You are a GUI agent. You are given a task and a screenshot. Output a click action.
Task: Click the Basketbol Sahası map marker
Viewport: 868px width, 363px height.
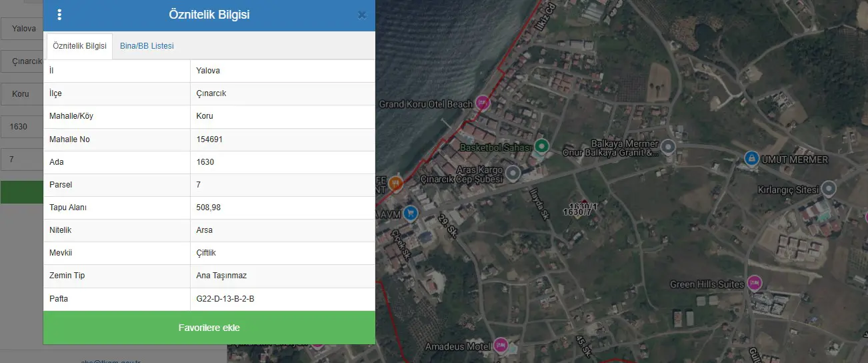541,146
